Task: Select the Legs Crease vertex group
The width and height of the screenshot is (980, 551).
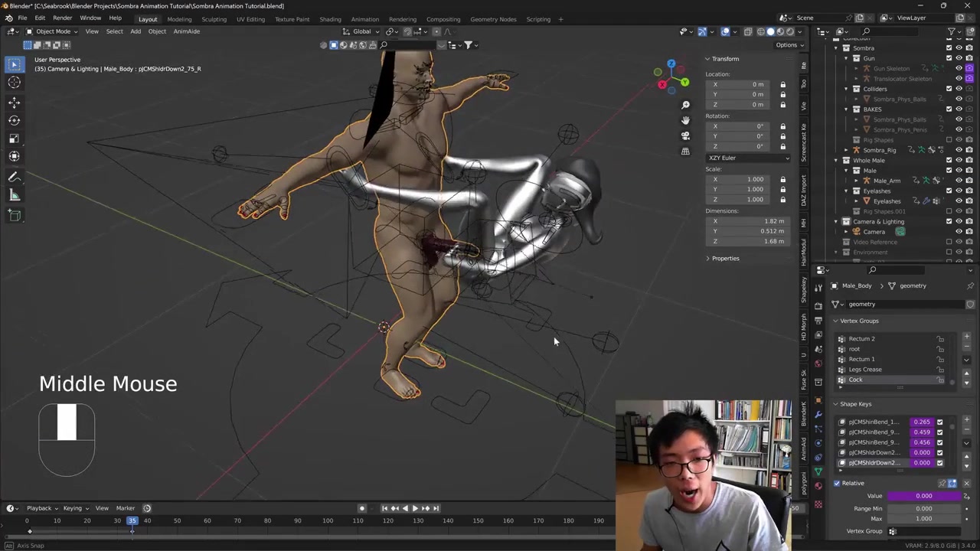Action: pos(865,370)
